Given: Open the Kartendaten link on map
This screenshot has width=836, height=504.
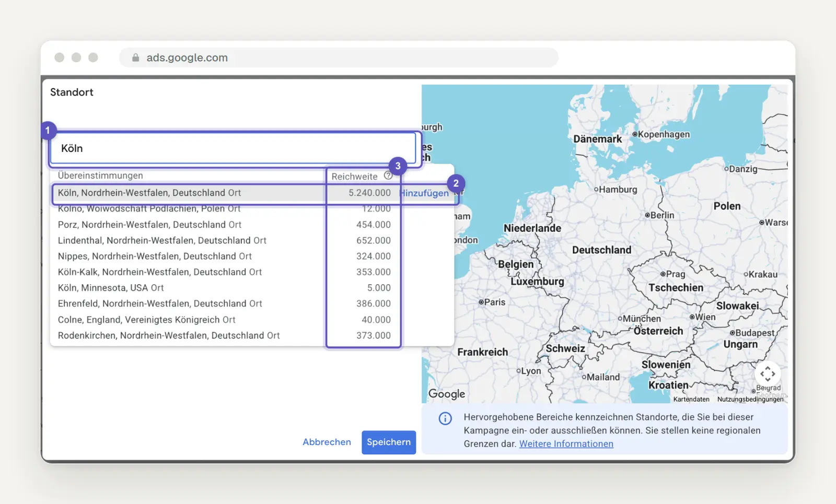Looking at the screenshot, I should click(691, 399).
